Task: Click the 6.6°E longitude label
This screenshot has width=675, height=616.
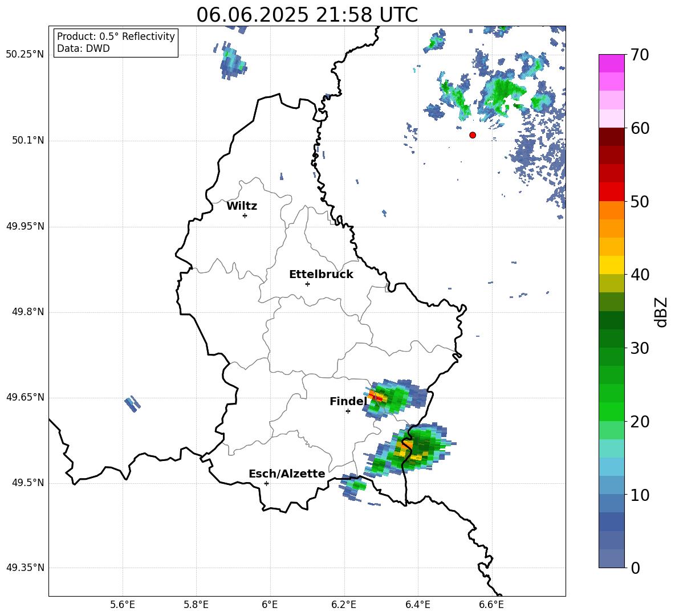Action: click(x=491, y=605)
